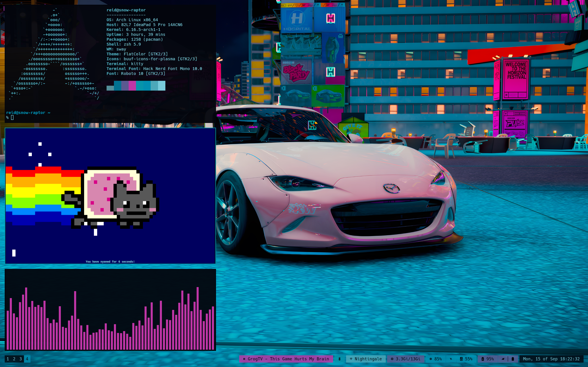The width and height of the screenshot is (588, 367).
Task: Click the Nightingale Wi-Fi network module
Action: 366,359
